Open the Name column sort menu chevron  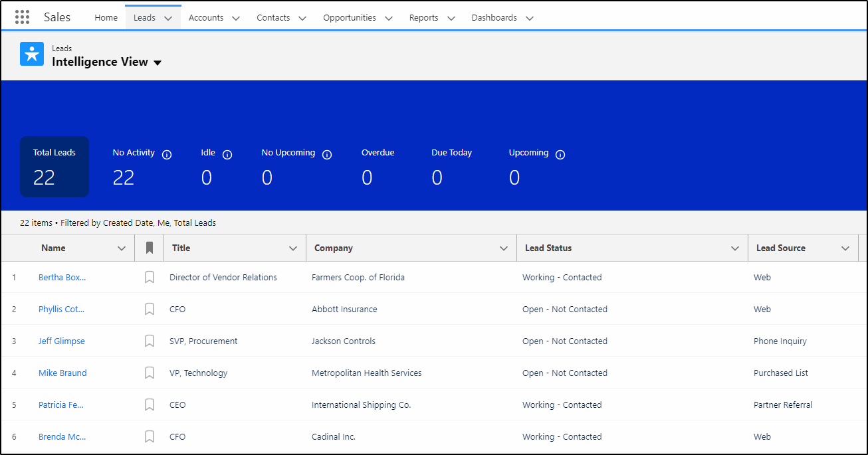(x=122, y=248)
